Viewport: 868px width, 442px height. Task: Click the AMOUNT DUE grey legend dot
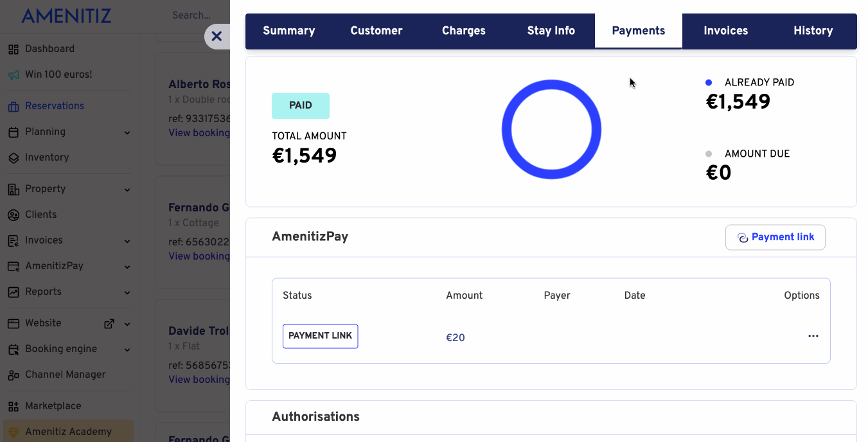tap(709, 154)
